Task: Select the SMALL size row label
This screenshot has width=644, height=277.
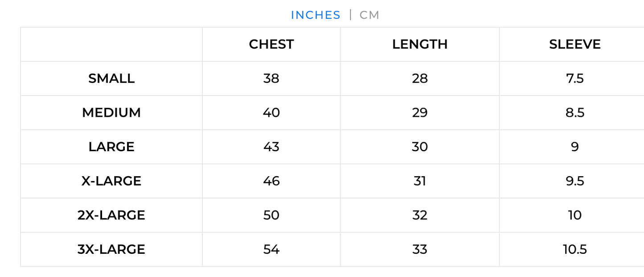Action: (111, 79)
